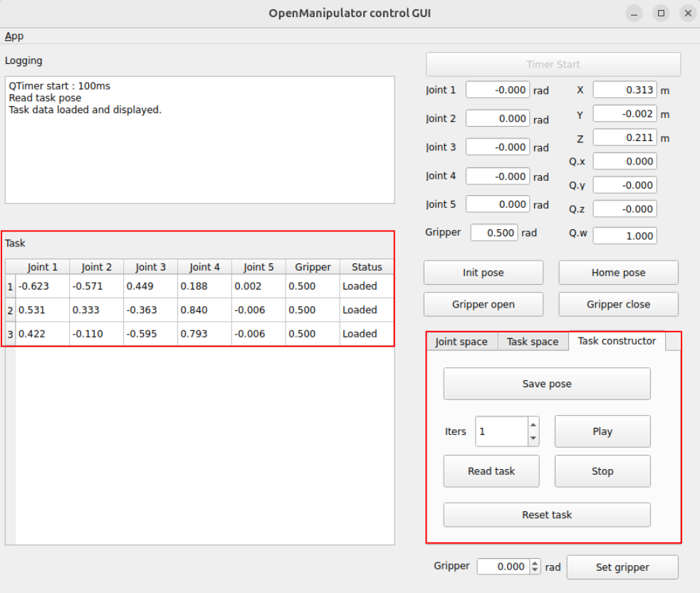Viewport: 700px width, 593px height.
Task: Close the gripper
Action: [x=617, y=305]
